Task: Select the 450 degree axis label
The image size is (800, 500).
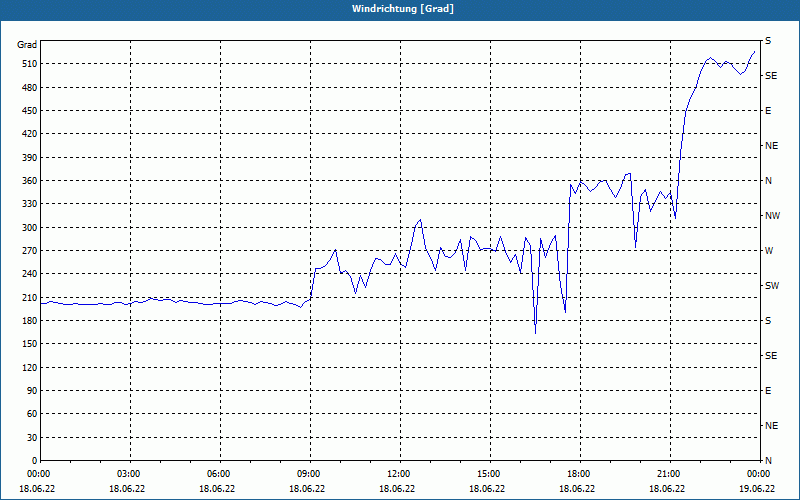Action: coord(29,111)
